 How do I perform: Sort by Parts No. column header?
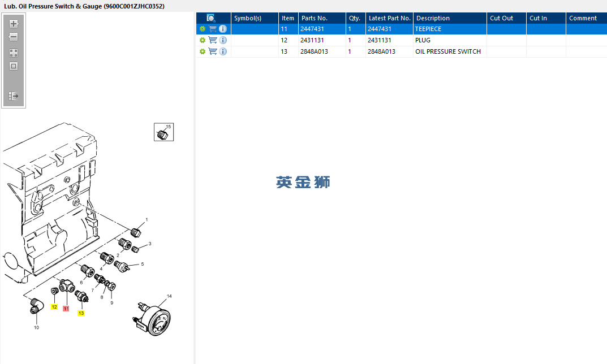tap(322, 18)
